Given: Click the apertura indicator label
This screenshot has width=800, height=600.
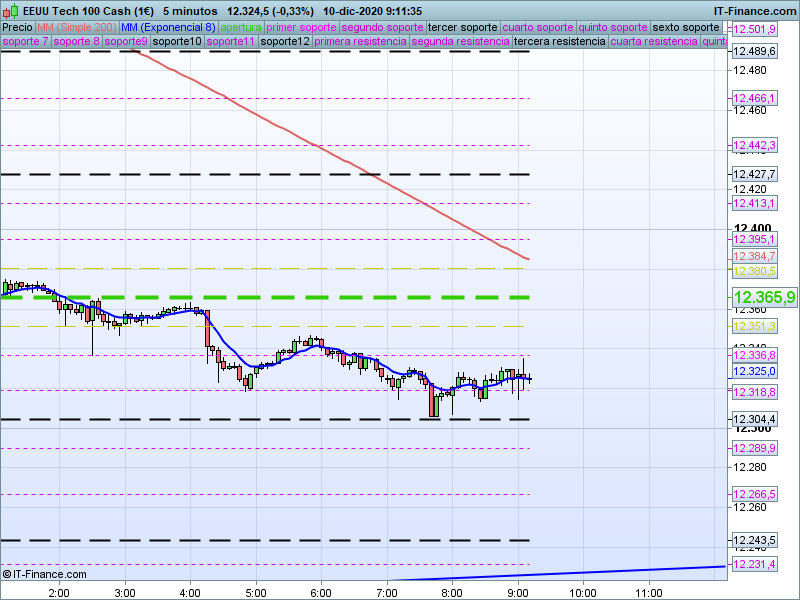Looking at the screenshot, I should pos(241,27).
